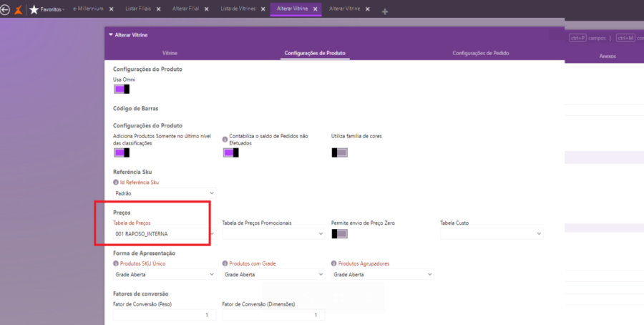644x325 pixels.
Task: Toggle Usa Omni switch
Action: 122,89
